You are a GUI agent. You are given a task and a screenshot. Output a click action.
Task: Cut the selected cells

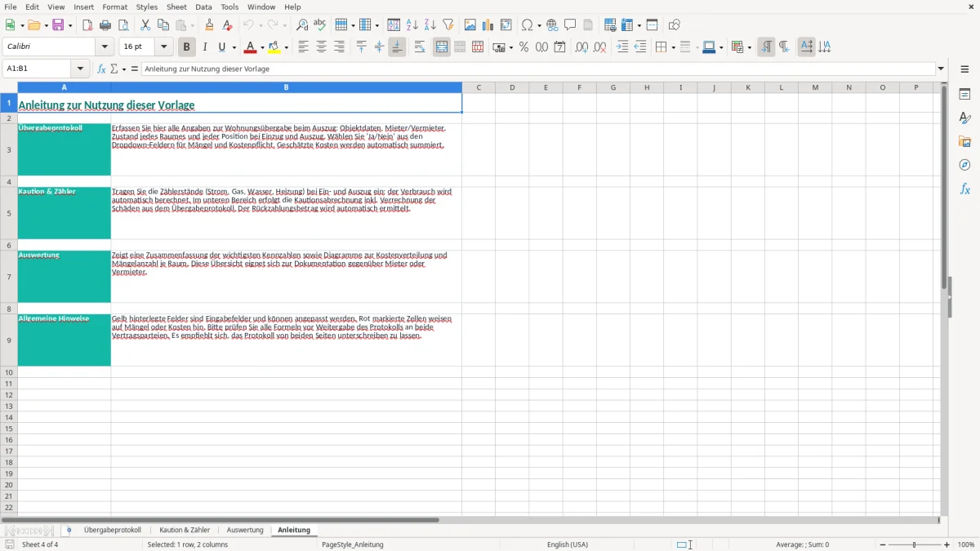(145, 25)
